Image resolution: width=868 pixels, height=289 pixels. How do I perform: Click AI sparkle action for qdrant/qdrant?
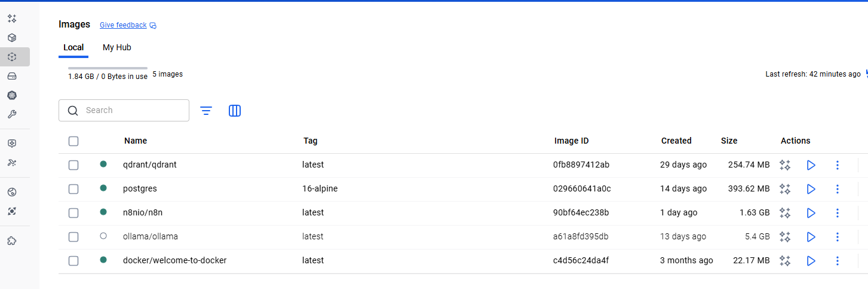pyautogui.click(x=785, y=165)
